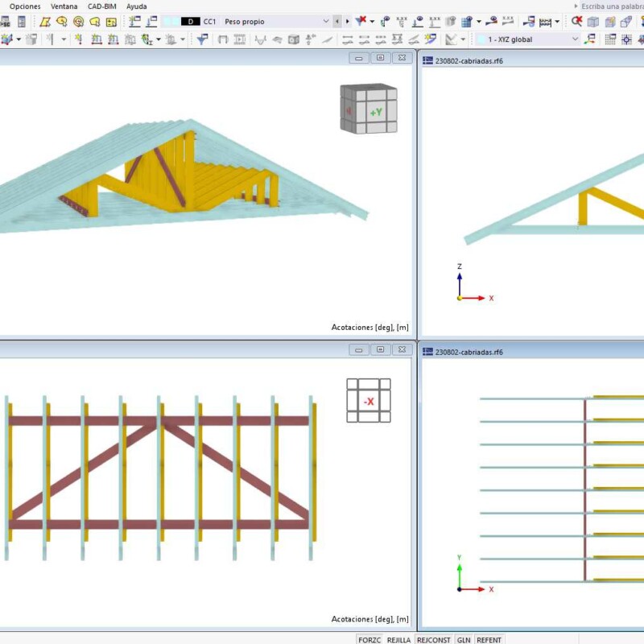Screen dimensions: 644x644
Task: Toggle the grid table display icon
Action: [610, 39]
